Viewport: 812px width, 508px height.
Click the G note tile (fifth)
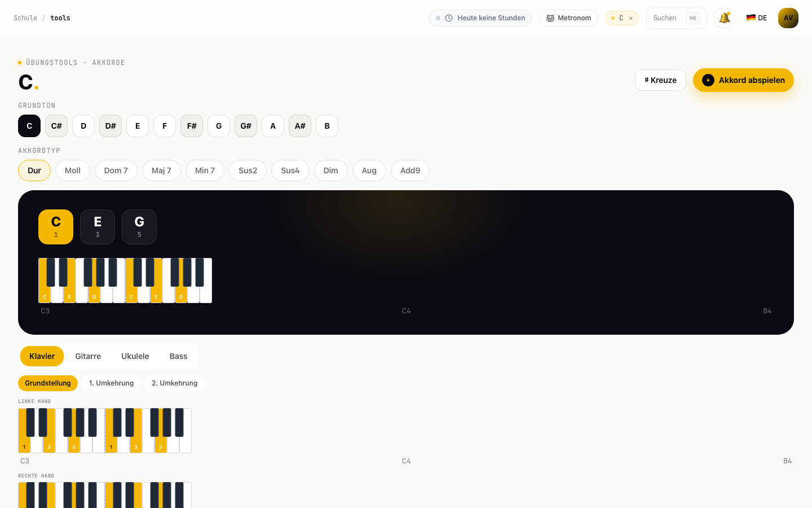(139, 227)
